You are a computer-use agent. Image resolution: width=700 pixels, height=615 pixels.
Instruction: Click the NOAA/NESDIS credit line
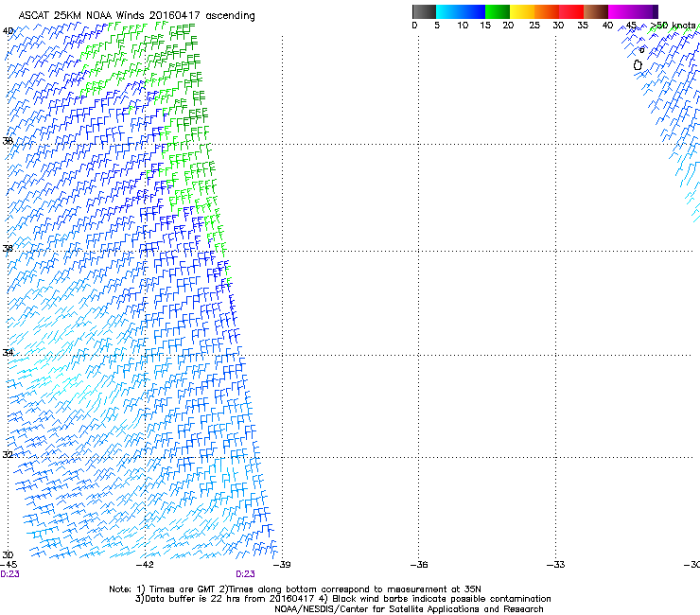(409, 609)
